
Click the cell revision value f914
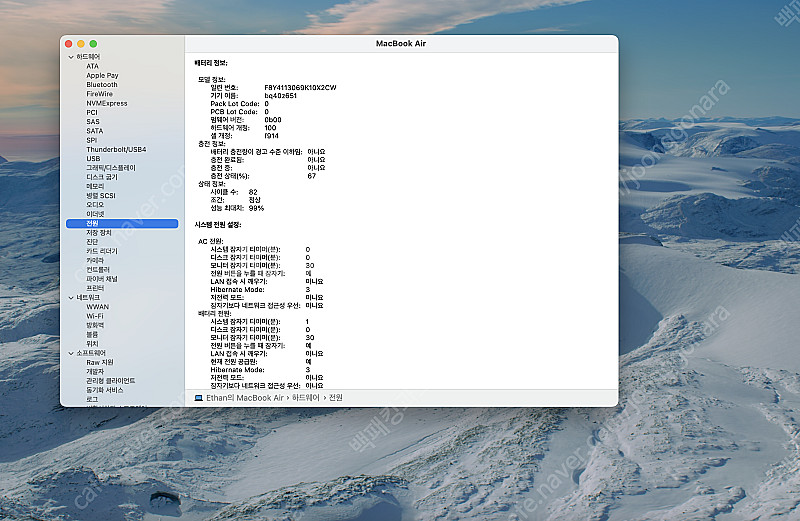click(271, 136)
